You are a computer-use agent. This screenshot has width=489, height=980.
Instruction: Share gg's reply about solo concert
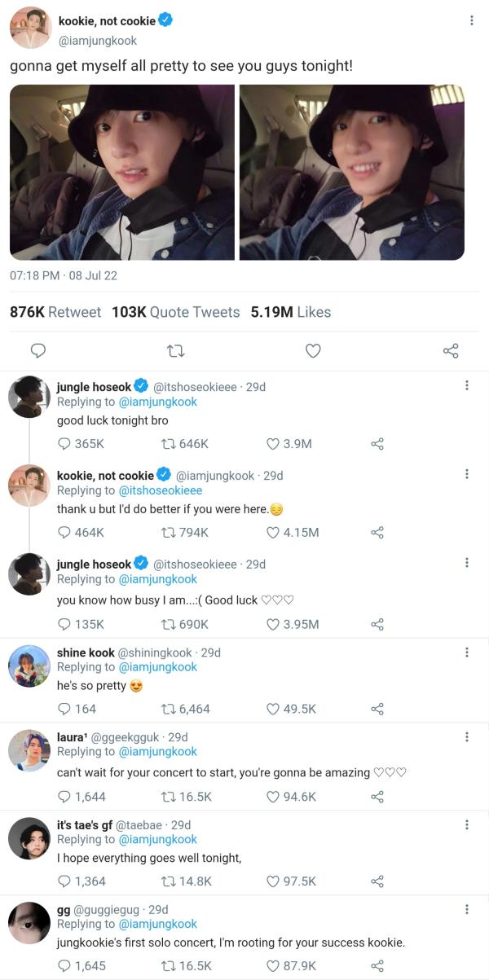point(377,965)
